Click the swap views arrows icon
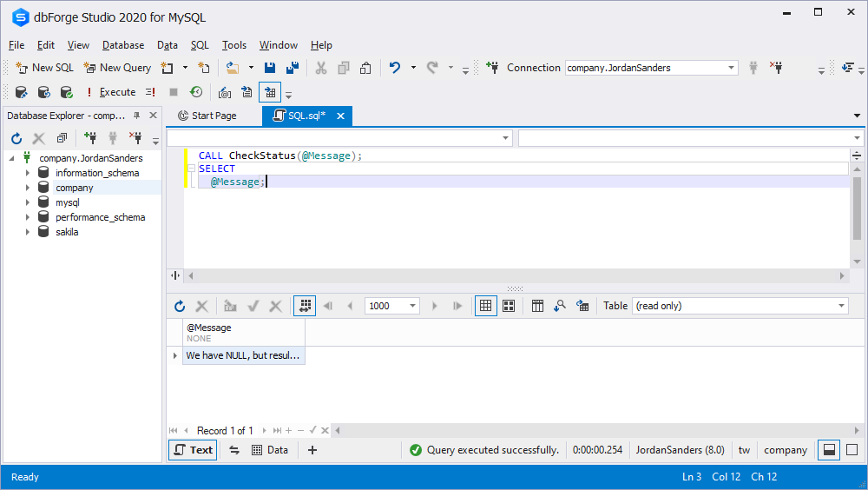The image size is (868, 490). [234, 450]
